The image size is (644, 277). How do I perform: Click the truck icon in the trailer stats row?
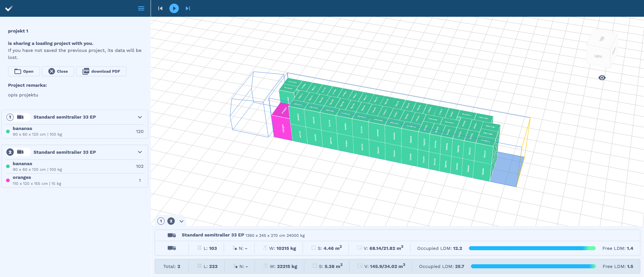(172, 248)
